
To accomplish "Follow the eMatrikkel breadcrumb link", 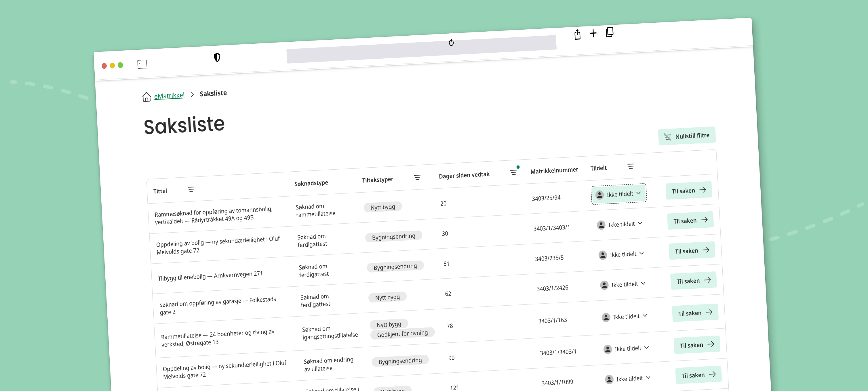I will click(169, 95).
